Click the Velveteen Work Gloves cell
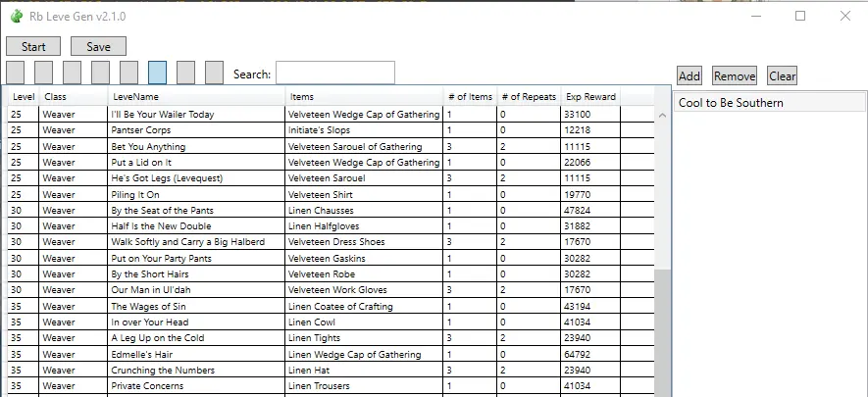 click(x=364, y=290)
